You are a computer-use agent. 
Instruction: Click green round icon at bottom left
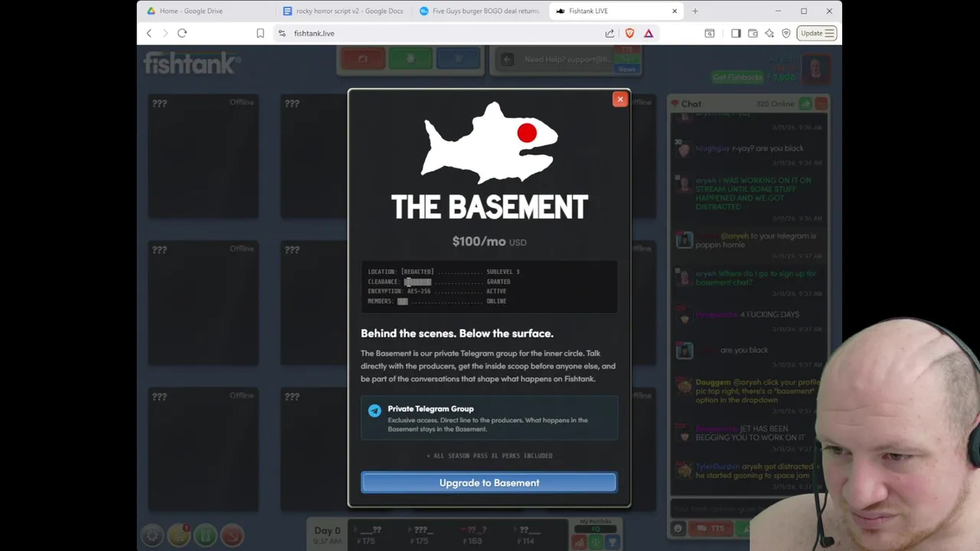(205, 536)
